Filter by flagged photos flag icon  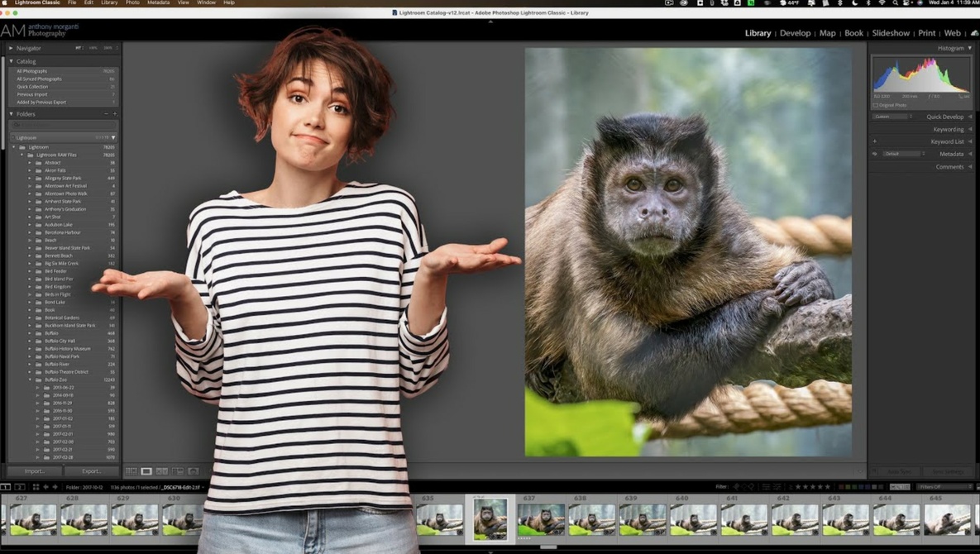tap(736, 486)
